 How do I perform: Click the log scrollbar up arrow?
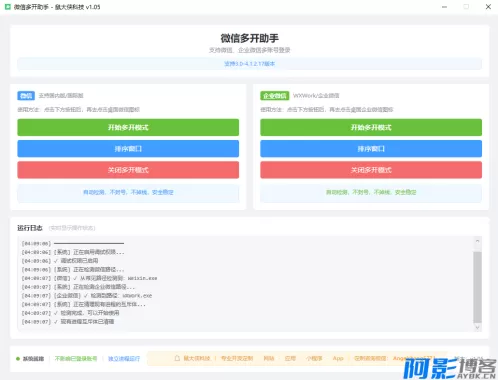(x=477, y=241)
